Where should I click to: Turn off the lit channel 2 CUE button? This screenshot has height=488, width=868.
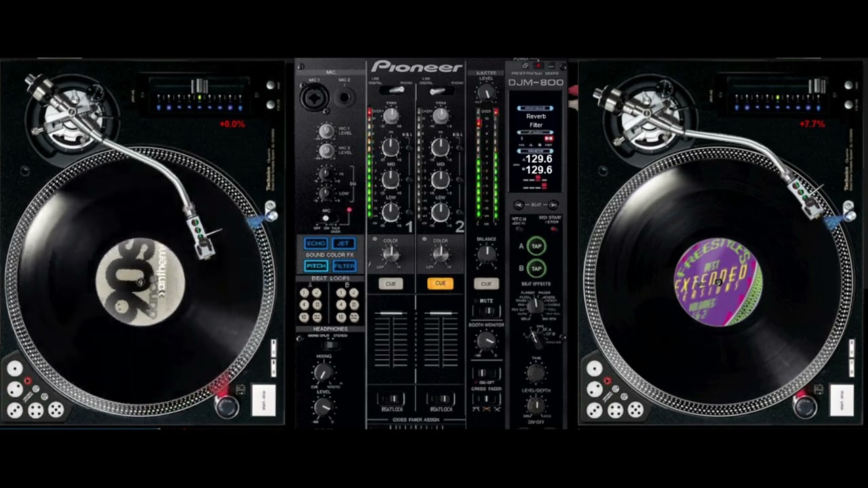pos(440,283)
